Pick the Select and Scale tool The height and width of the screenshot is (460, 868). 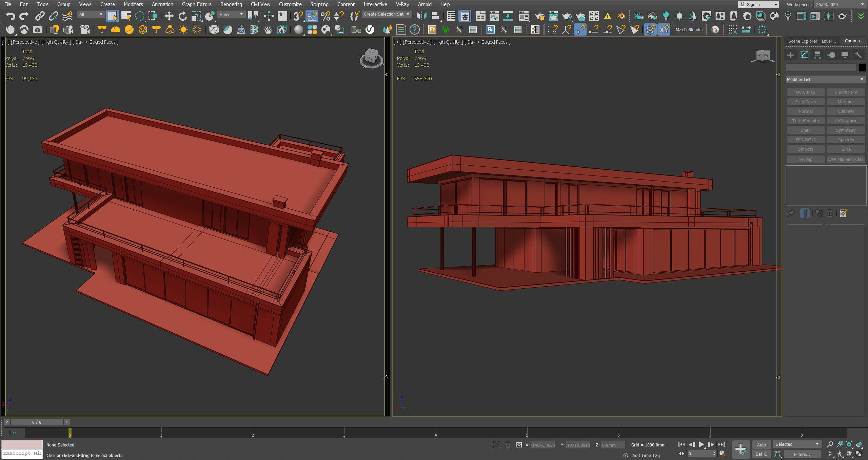(x=196, y=16)
